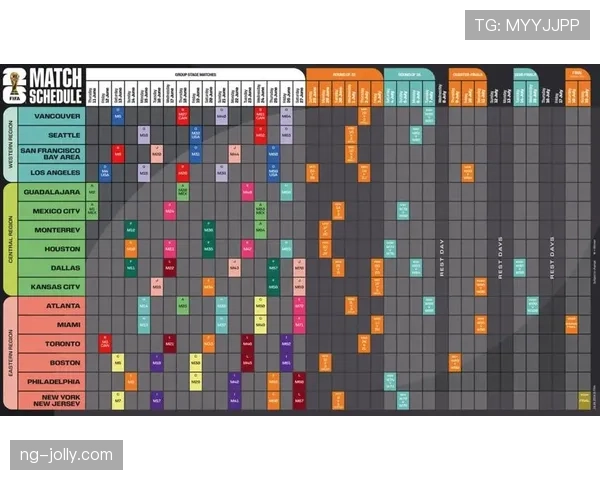600x480 pixels.
Task: Click the New York New Jersey row label
Action: [x=52, y=400]
